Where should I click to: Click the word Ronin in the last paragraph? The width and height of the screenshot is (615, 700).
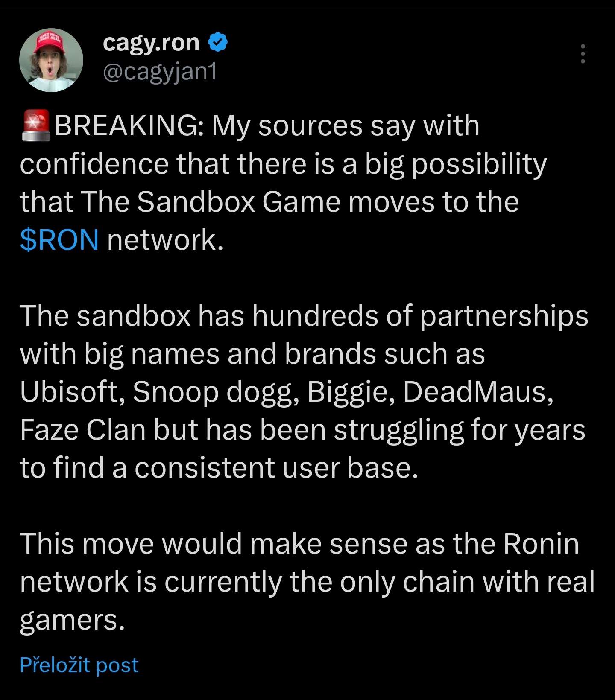541,544
